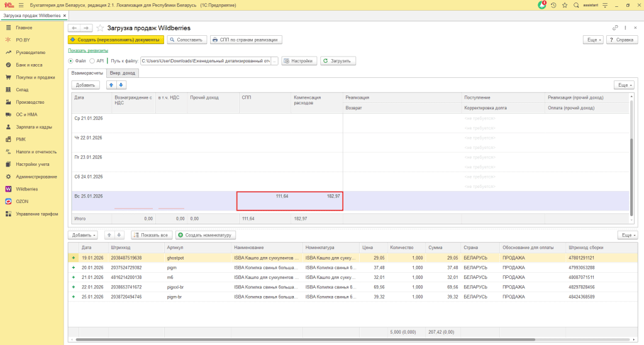This screenshot has width=644, height=345.
Task: Click the Штрихкод сборки column header
Action: [x=601, y=248]
